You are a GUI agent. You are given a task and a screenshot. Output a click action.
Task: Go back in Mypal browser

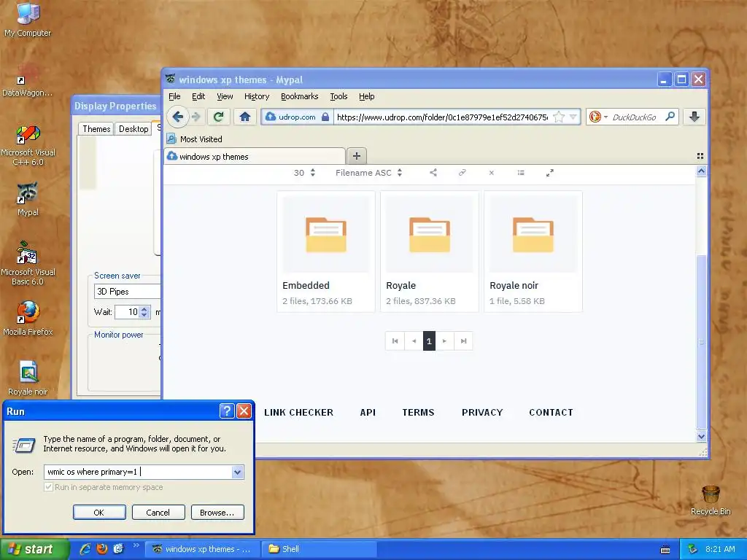tap(178, 117)
